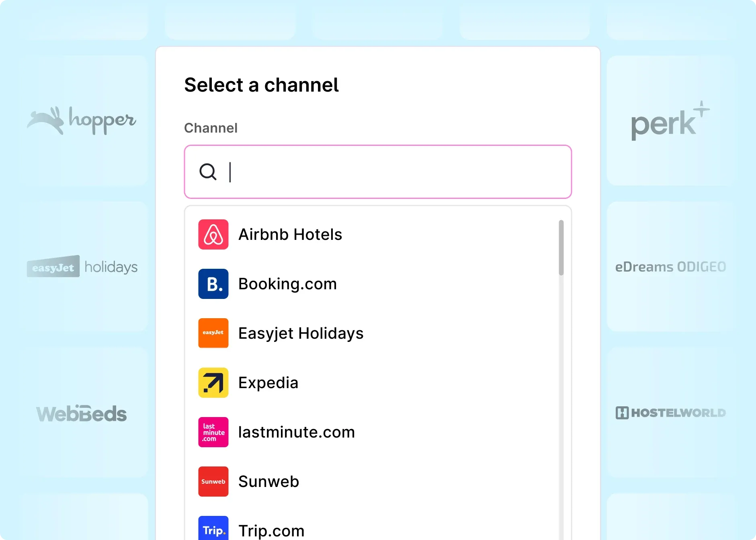Click the blue Trip. logo icon
Viewport: 756px width, 540px height.
213,528
